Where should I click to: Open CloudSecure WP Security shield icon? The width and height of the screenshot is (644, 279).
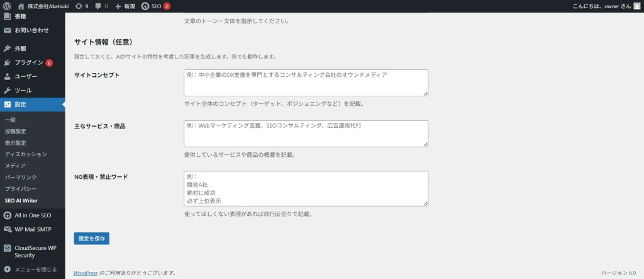(8, 248)
